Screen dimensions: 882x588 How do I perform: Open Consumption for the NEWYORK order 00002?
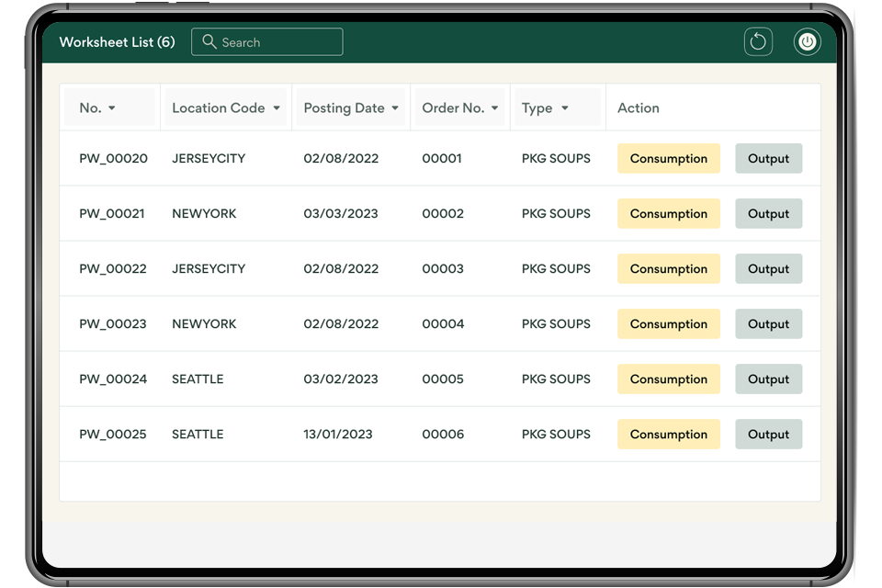tap(668, 213)
